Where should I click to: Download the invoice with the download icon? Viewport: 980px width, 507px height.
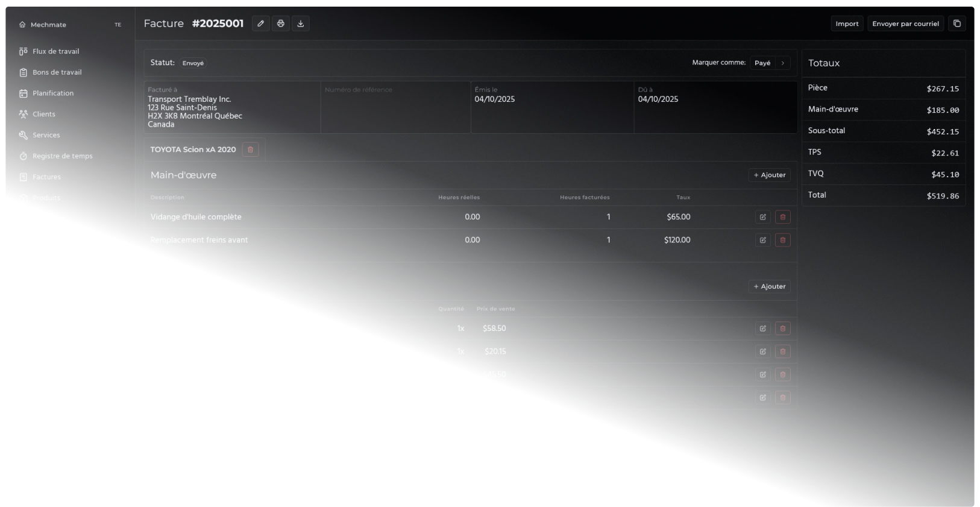pos(301,24)
